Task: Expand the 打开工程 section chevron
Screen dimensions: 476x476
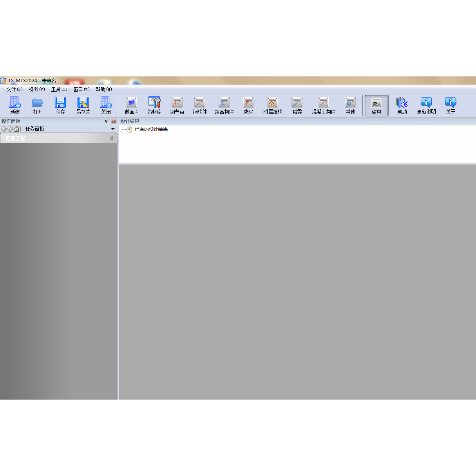Action: pos(112,138)
